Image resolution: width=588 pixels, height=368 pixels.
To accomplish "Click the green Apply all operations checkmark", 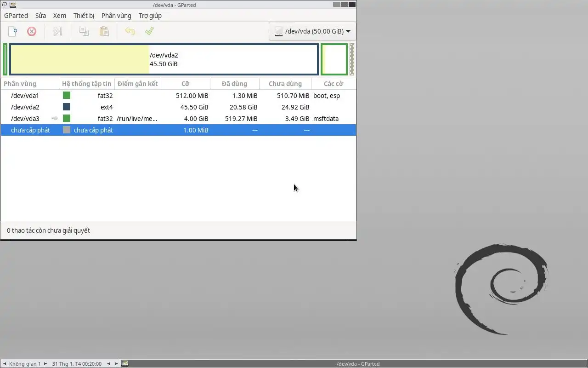I will click(149, 31).
